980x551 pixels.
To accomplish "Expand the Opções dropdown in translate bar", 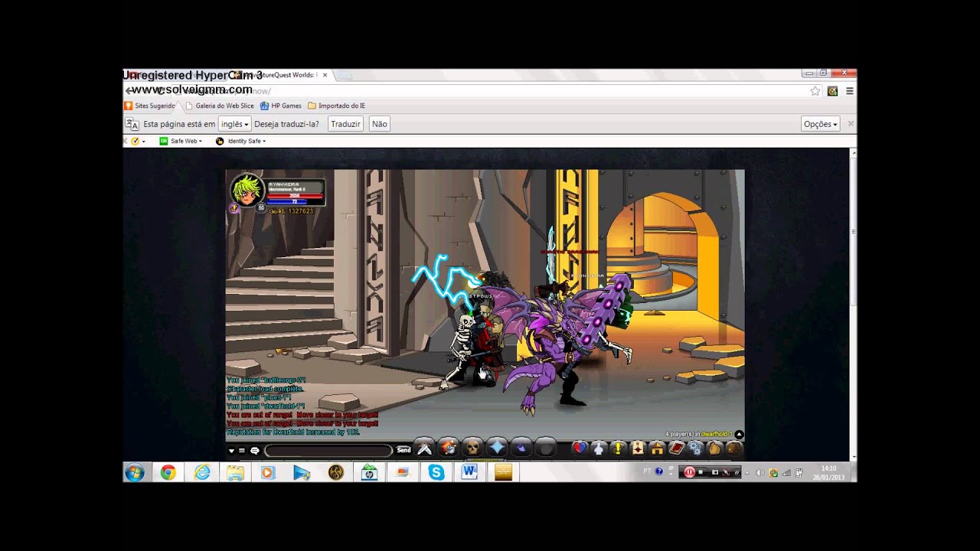I will tap(821, 124).
